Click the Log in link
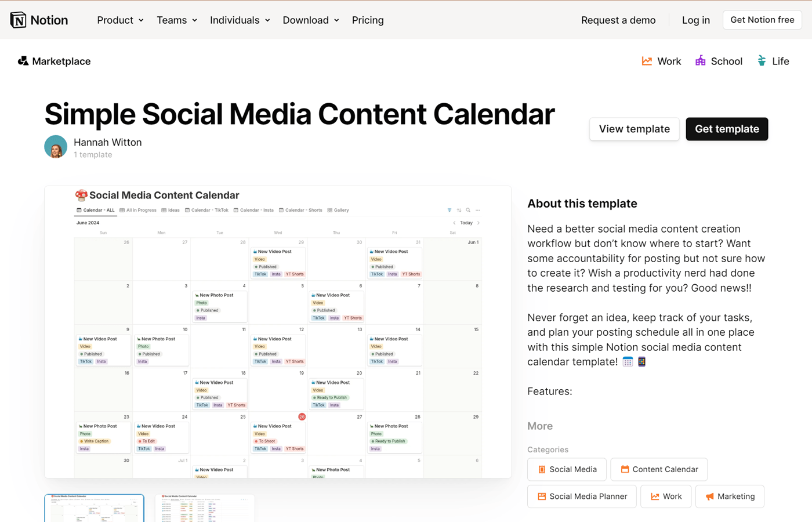This screenshot has height=522, width=812. pos(696,20)
